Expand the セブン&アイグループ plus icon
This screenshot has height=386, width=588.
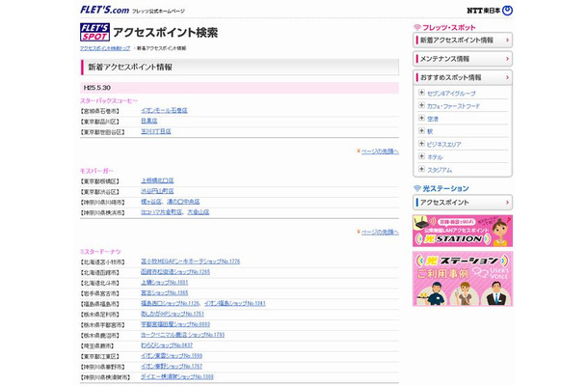pos(421,93)
